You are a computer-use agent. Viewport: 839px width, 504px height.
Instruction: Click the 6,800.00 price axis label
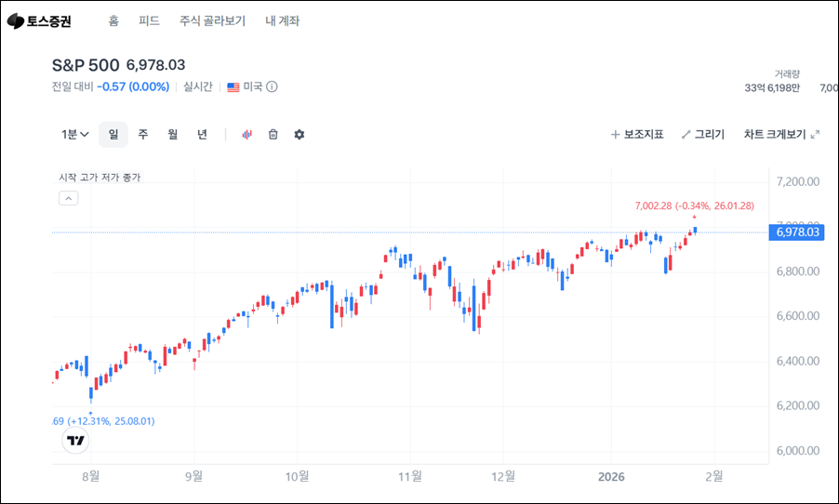[798, 272]
